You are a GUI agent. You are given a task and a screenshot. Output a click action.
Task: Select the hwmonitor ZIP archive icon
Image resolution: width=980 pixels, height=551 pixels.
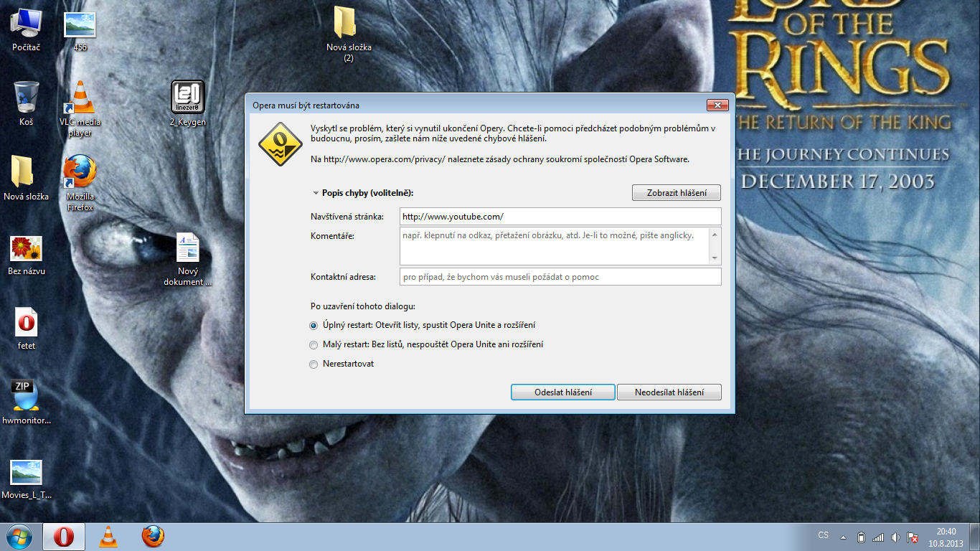point(27,402)
